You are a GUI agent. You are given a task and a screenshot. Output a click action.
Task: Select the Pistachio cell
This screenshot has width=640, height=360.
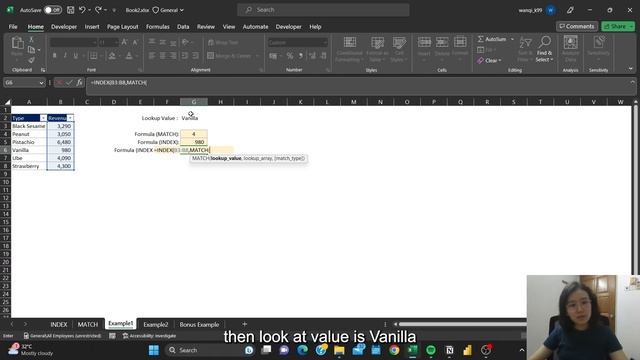pos(29,142)
